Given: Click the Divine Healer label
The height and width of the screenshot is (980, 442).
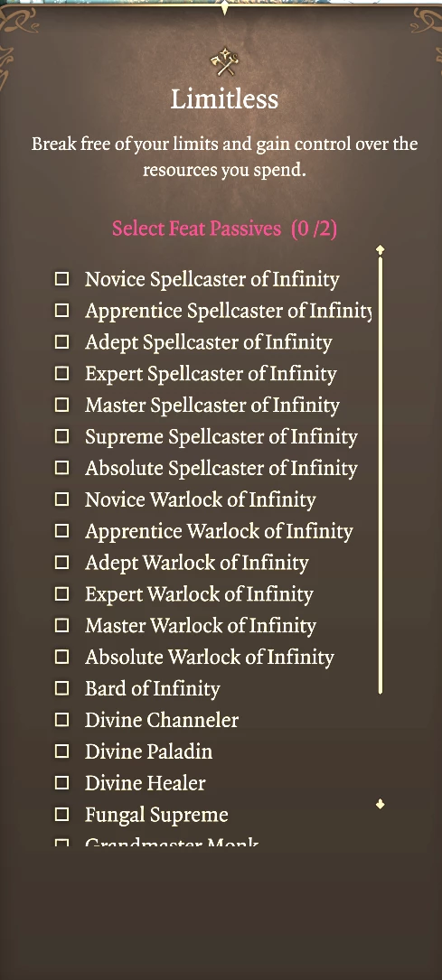Looking at the screenshot, I should [145, 782].
